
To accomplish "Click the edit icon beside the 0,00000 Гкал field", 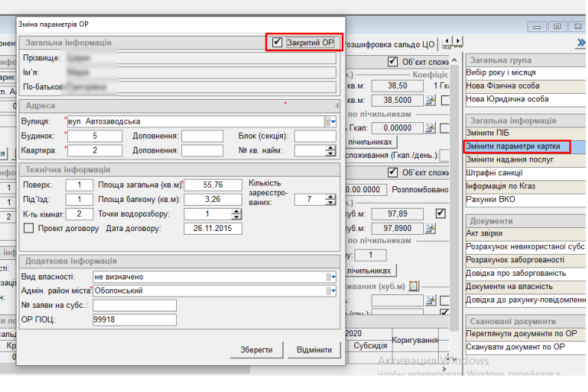I will click(430, 128).
